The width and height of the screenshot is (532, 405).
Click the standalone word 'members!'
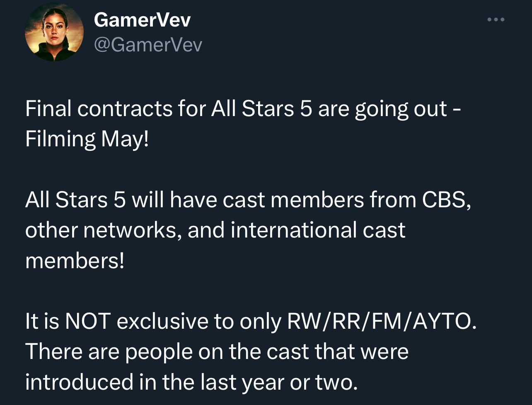click(x=75, y=260)
